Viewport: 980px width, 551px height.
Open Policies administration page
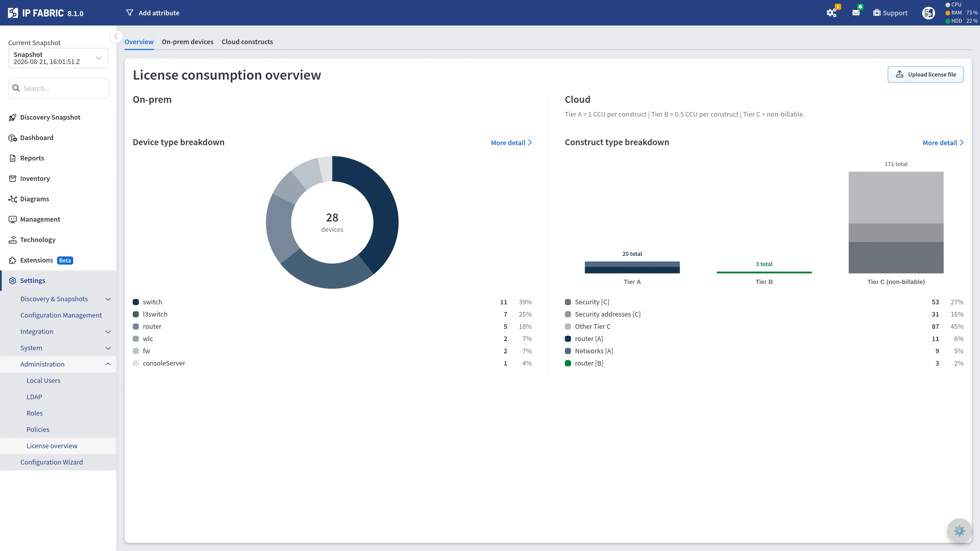[x=38, y=430]
